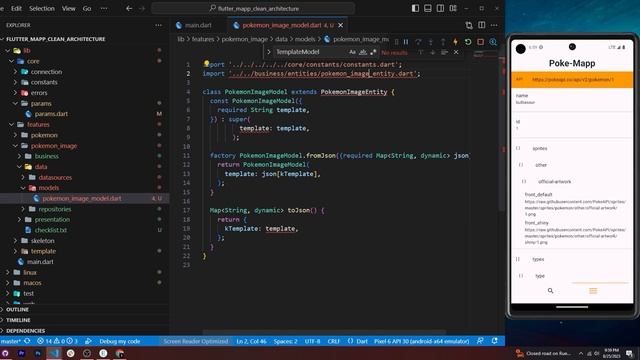Click the debug Step Into icon

point(431,42)
